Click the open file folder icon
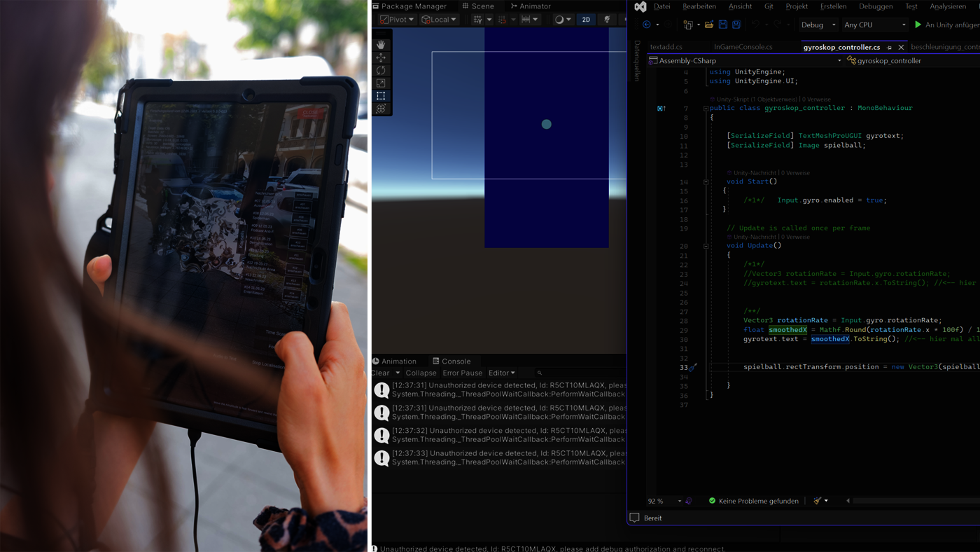Image resolution: width=980 pixels, height=552 pixels. (709, 25)
